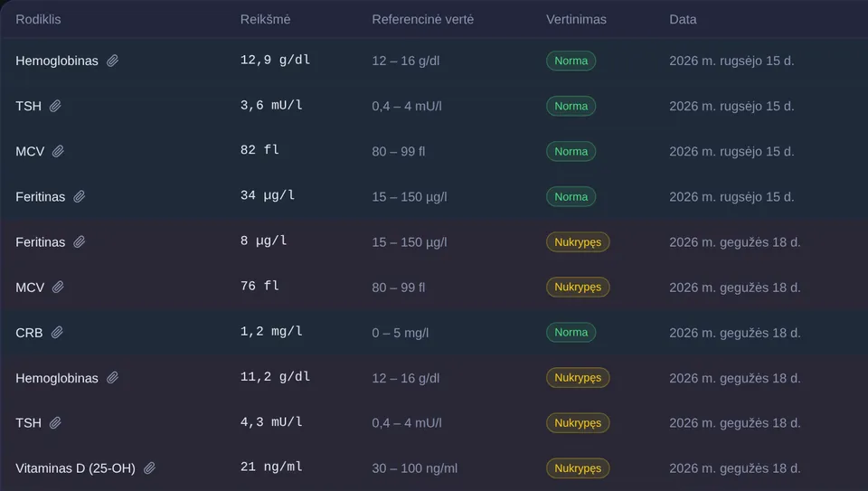
Task: Open attachment icon next to TSH 3,6 mU/l
Action: click(x=55, y=107)
